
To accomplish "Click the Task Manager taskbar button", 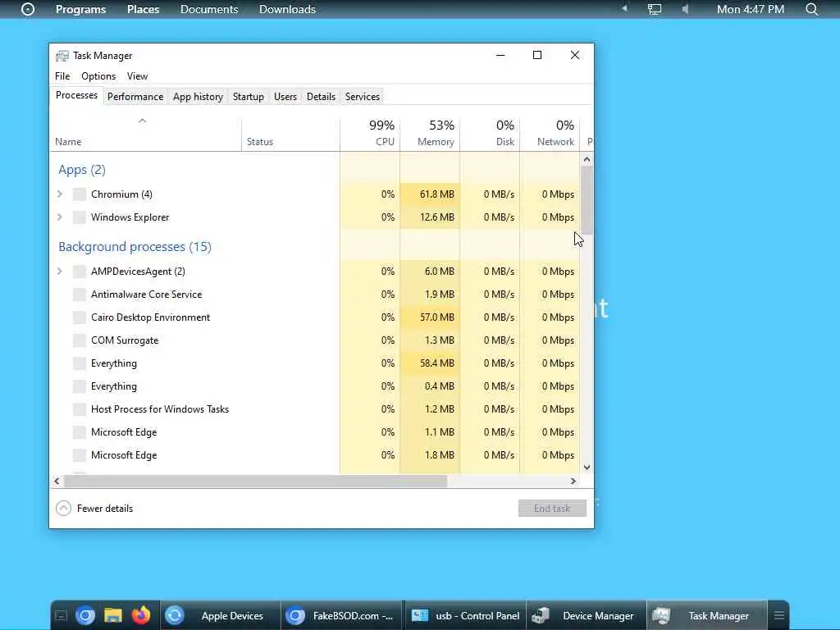I will 707,615.
